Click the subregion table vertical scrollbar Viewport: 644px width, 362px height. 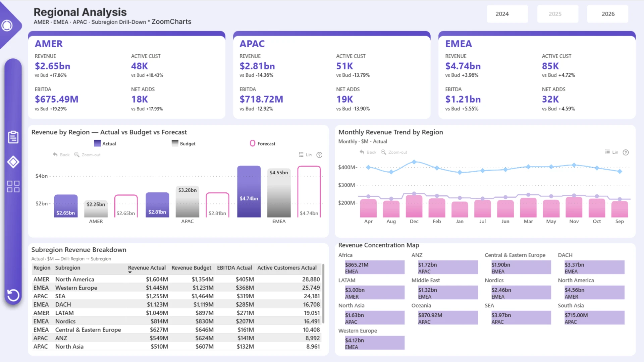[x=323, y=294]
